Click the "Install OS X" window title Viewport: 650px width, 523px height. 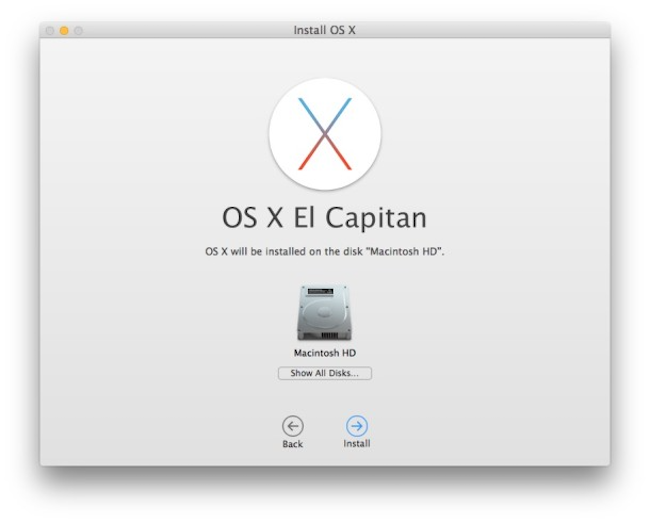pos(324,30)
